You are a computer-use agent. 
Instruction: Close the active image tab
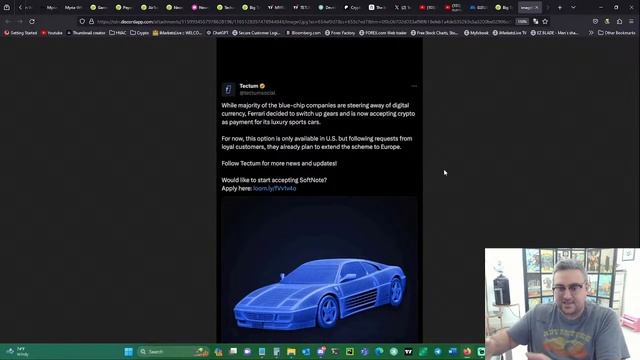(x=536, y=7)
